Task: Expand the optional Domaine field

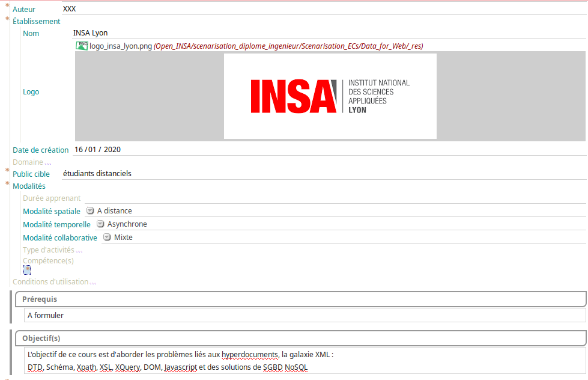Action: pyautogui.click(x=48, y=162)
